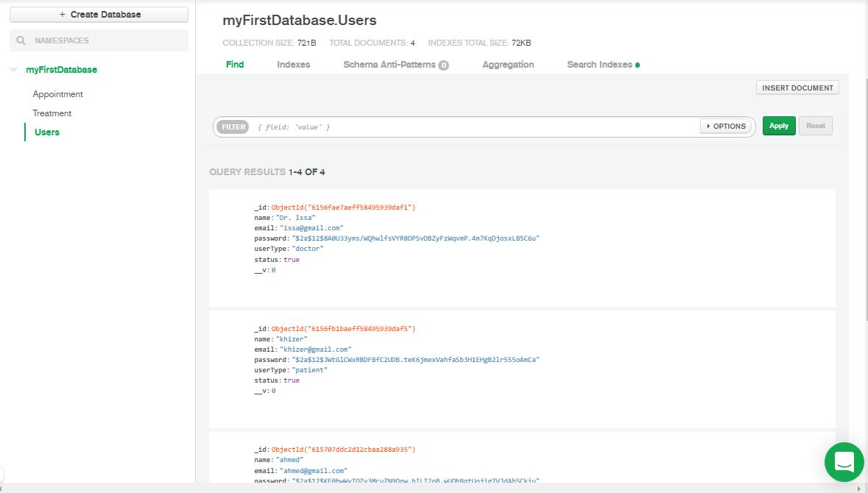Click the namespaces search magnifier icon
The width and height of the screenshot is (868, 493).
[x=21, y=40]
